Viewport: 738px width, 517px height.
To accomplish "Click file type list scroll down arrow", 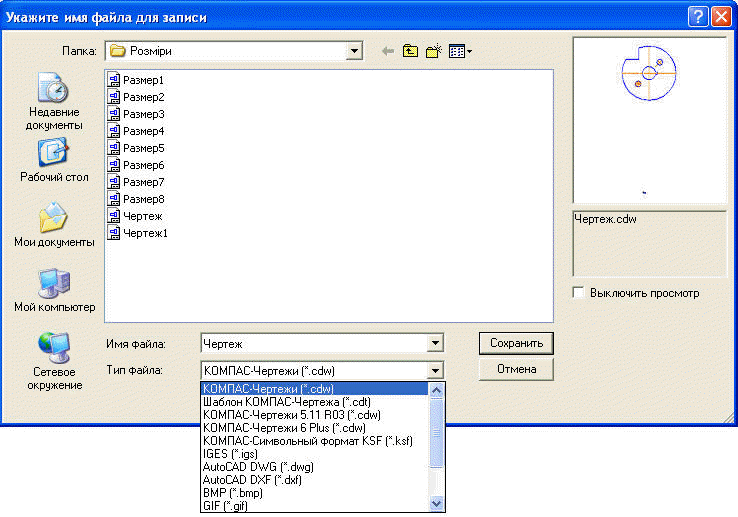I will click(436, 503).
